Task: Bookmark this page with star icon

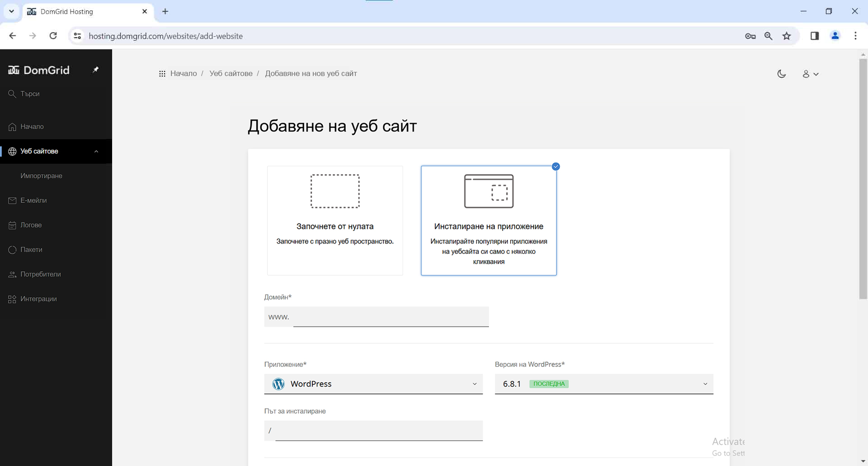Action: pos(787,36)
